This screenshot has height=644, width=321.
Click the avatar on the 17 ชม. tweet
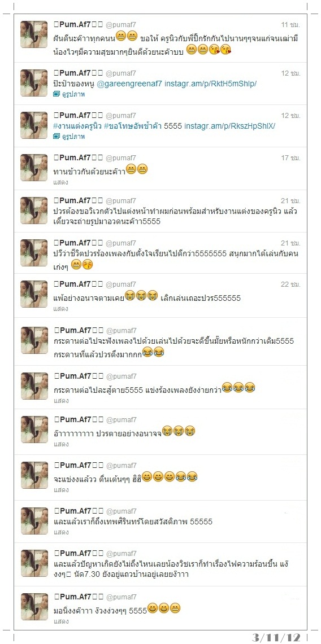pos(34,168)
